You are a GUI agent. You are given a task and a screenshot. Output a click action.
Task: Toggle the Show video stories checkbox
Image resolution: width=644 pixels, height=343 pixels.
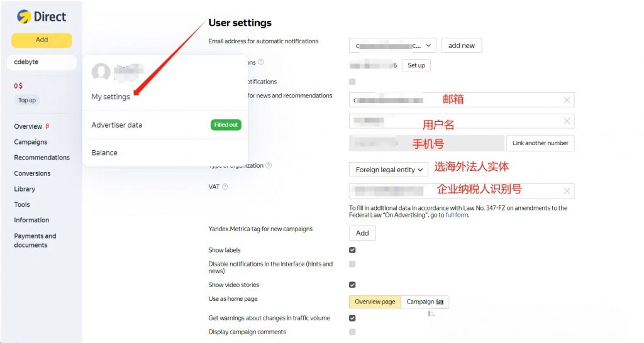coord(352,285)
